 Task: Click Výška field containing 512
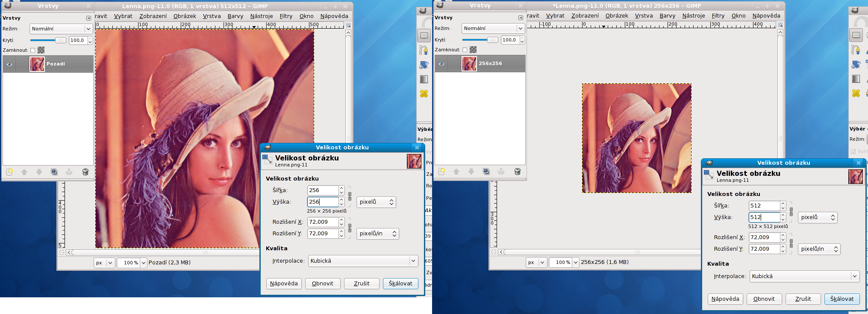click(x=764, y=217)
